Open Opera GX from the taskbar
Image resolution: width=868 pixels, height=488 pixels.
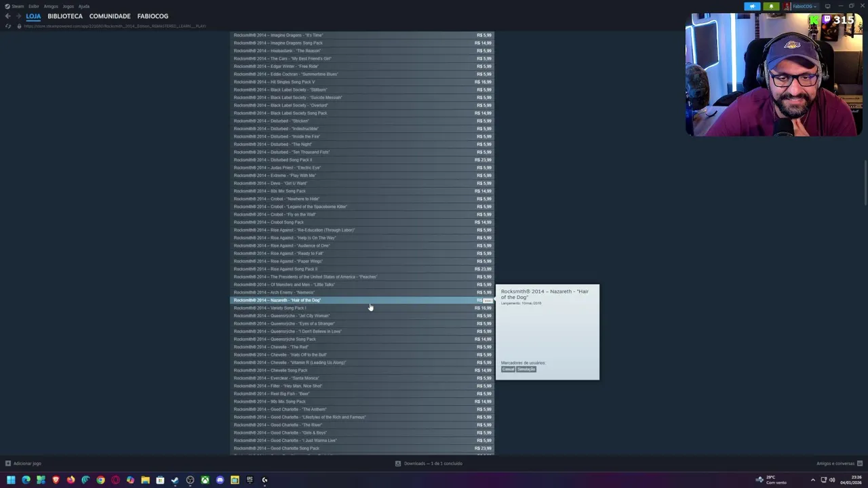(x=115, y=480)
